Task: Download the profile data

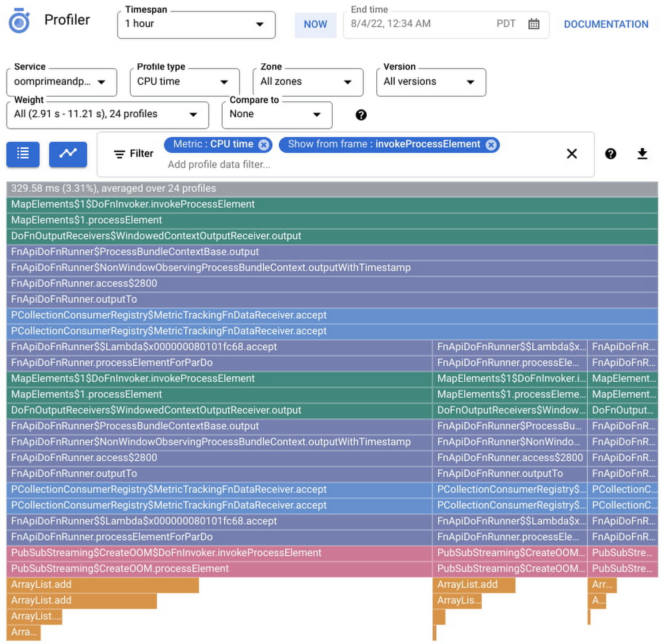Action: pyautogui.click(x=642, y=154)
